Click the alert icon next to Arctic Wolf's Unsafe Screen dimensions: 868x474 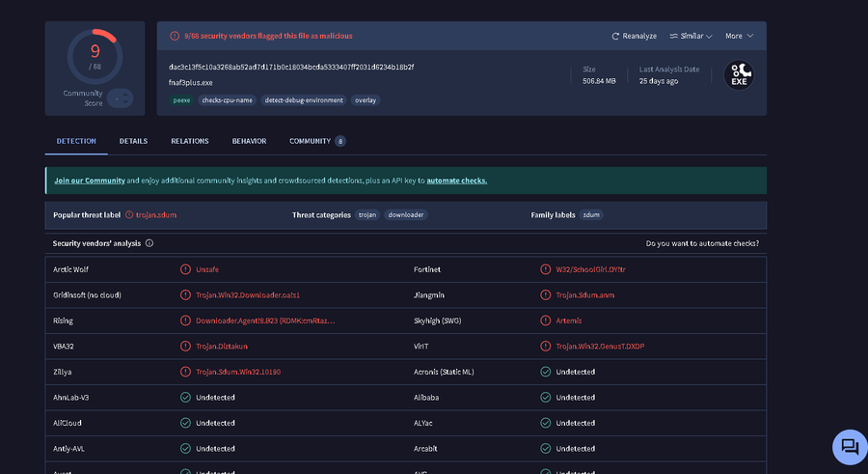click(185, 269)
